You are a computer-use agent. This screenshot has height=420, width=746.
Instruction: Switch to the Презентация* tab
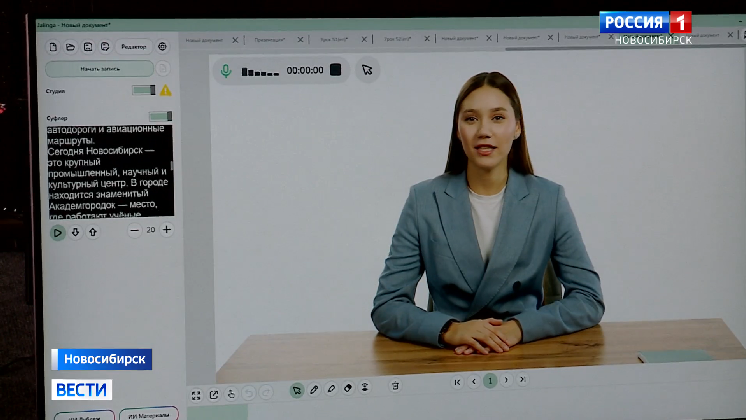[270, 40]
